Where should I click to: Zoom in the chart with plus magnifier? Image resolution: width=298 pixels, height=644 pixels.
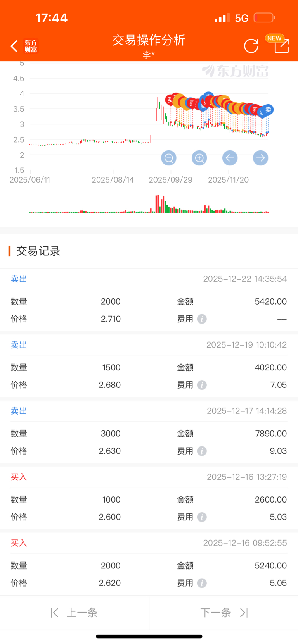point(199,158)
